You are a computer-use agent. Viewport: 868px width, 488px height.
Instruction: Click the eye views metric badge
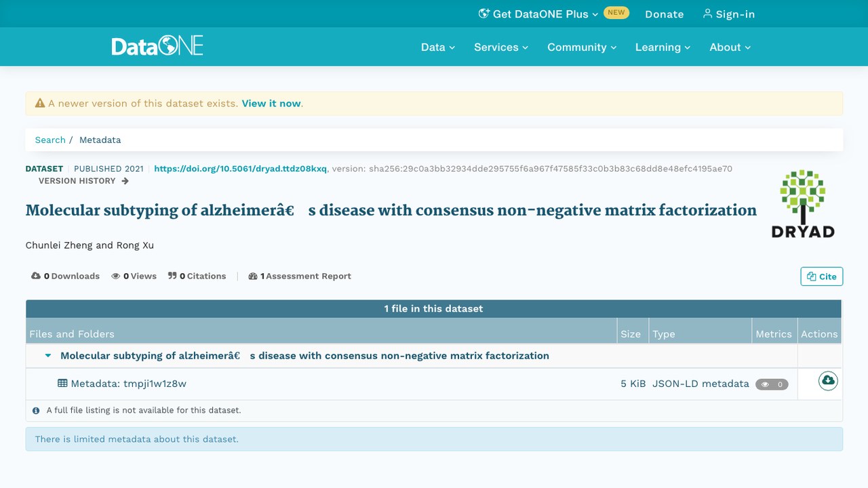pos(772,384)
